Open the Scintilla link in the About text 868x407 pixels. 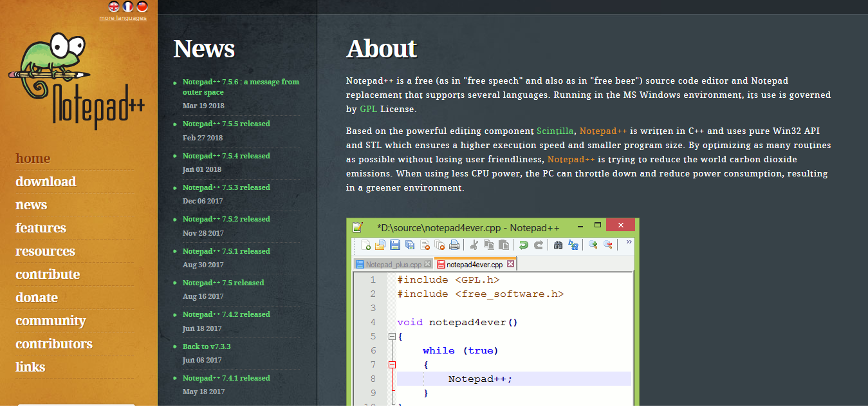click(554, 130)
